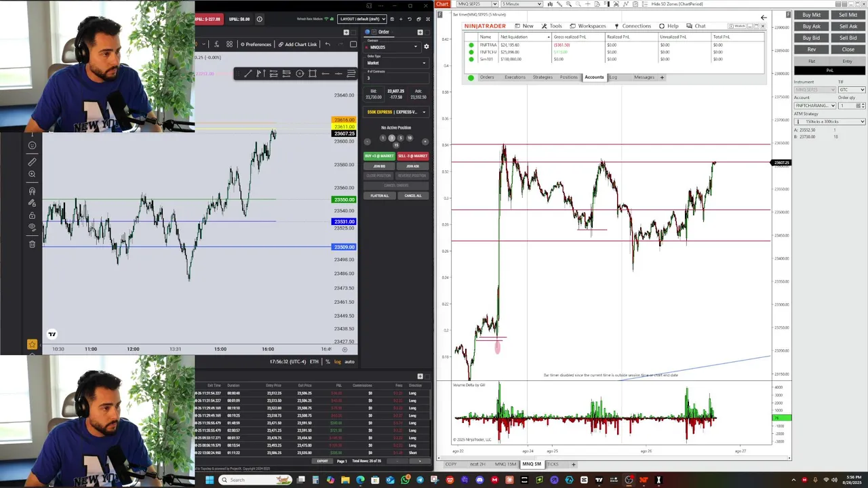The image size is (868, 488).
Task: Click the chart time-axis settings gear icon
Action: click(x=346, y=349)
